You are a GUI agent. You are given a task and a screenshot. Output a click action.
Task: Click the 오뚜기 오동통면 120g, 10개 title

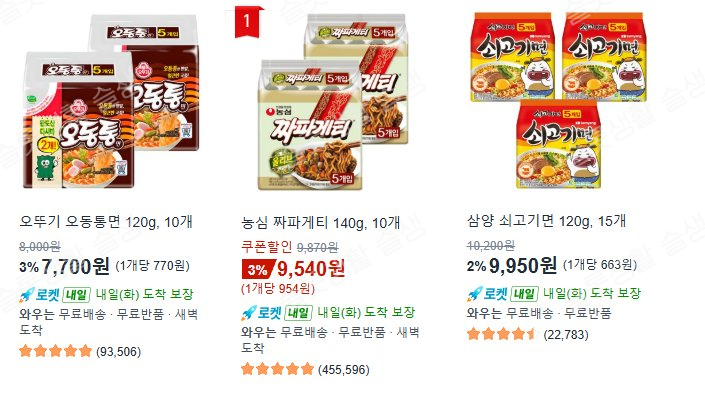click(x=106, y=222)
